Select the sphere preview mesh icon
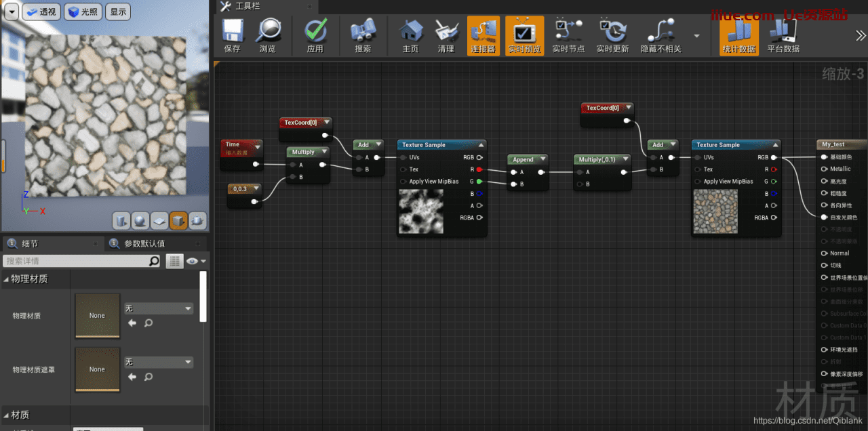Viewport: 868px width, 431px height. coord(140,221)
